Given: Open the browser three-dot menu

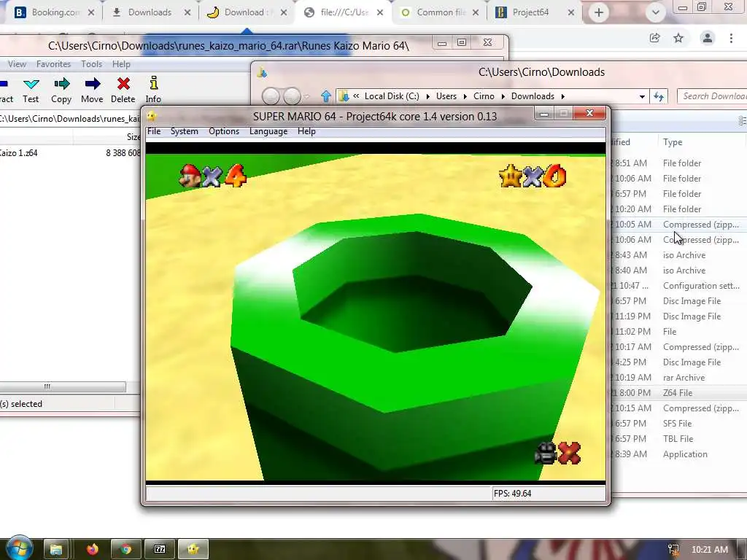Looking at the screenshot, I should point(731,38).
